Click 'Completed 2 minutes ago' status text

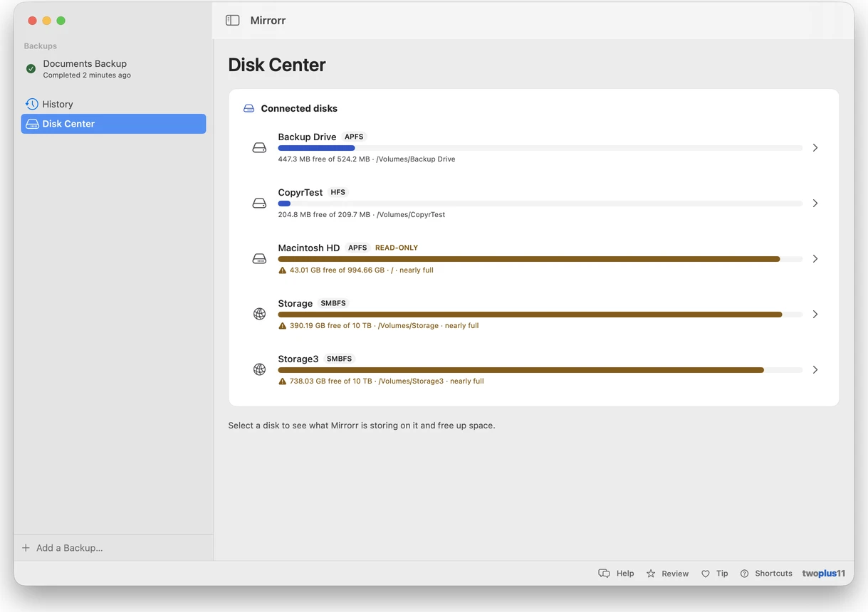[x=87, y=75]
